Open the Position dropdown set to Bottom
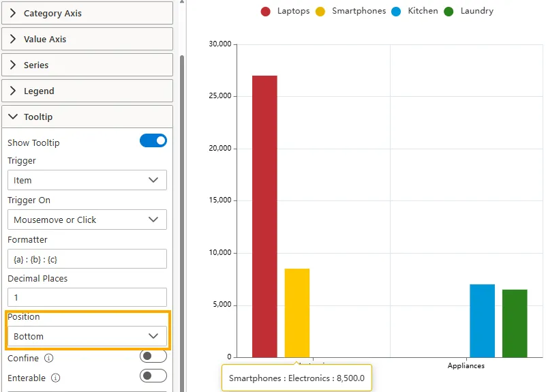This screenshot has height=392, width=546. tap(87, 336)
